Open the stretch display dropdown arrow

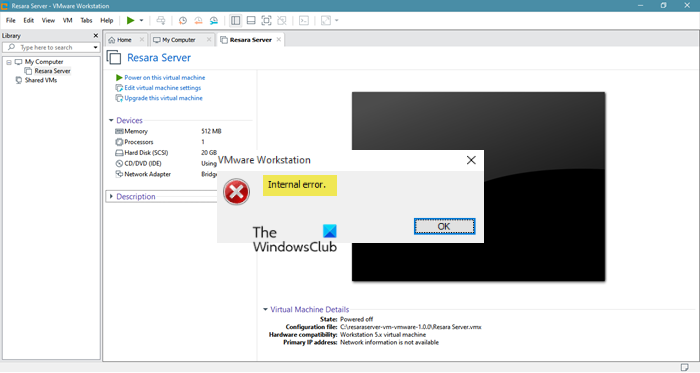point(337,21)
